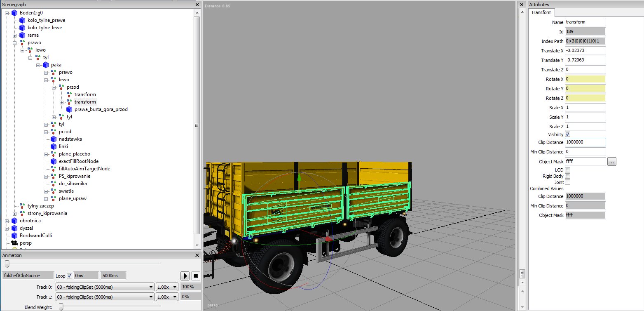644x311 pixels.
Task: Click the Scale Z field
Action: [x=585, y=127]
